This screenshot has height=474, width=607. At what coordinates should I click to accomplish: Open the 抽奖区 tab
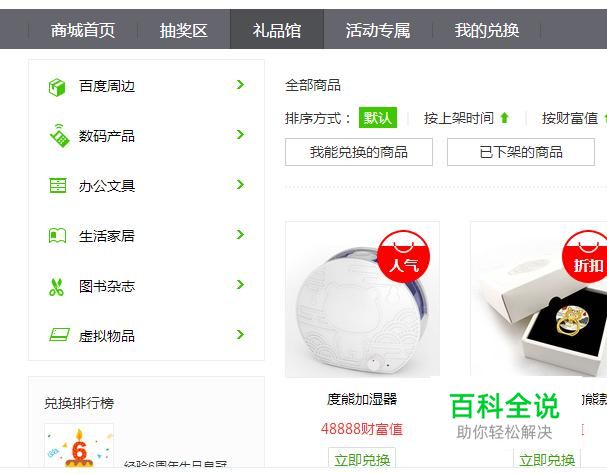click(x=184, y=30)
